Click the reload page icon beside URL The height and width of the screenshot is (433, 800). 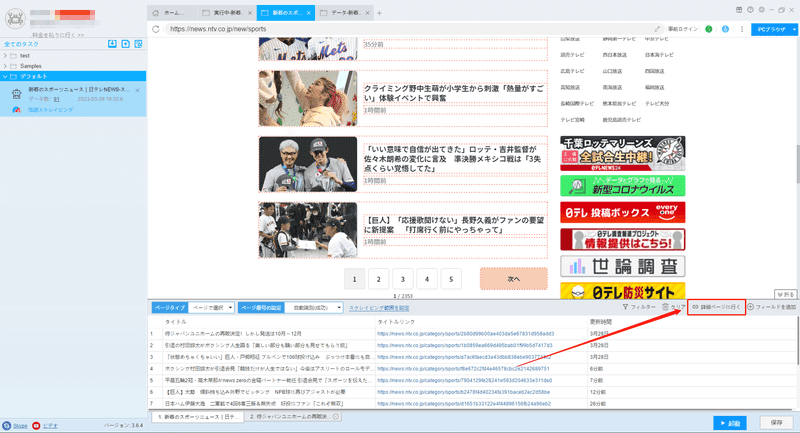coord(156,29)
